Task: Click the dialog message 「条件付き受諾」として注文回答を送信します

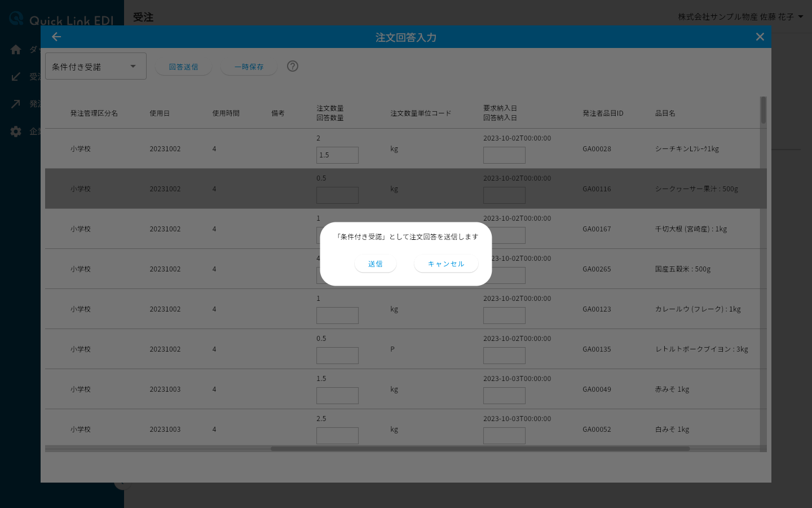Action: (406, 237)
